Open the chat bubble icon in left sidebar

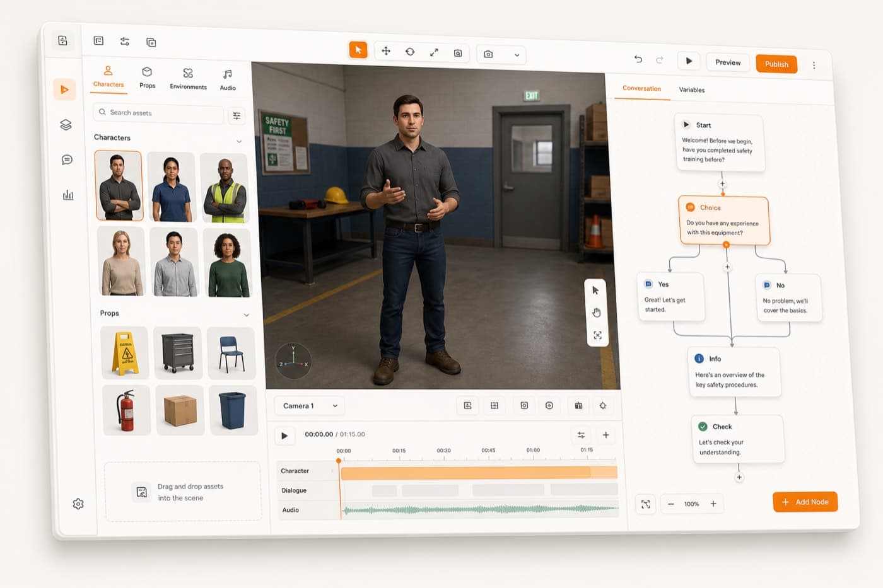click(x=67, y=160)
